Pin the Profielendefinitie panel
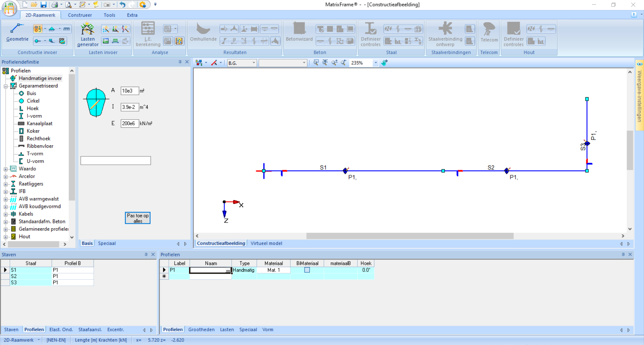644x345 pixels. pos(180,62)
